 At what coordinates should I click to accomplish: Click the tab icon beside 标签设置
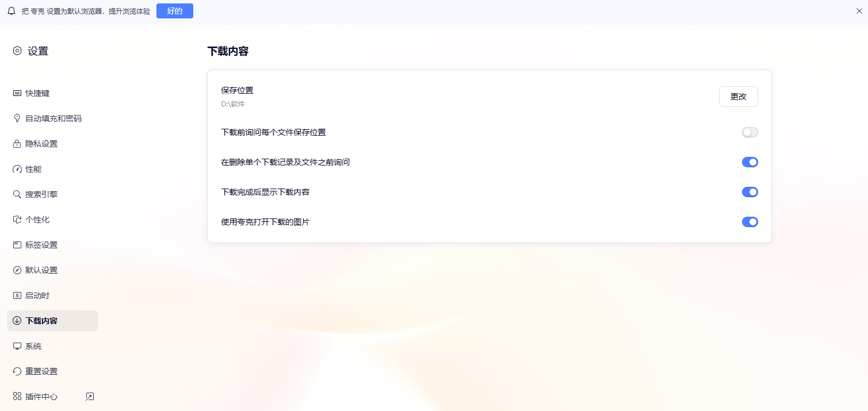coord(17,245)
